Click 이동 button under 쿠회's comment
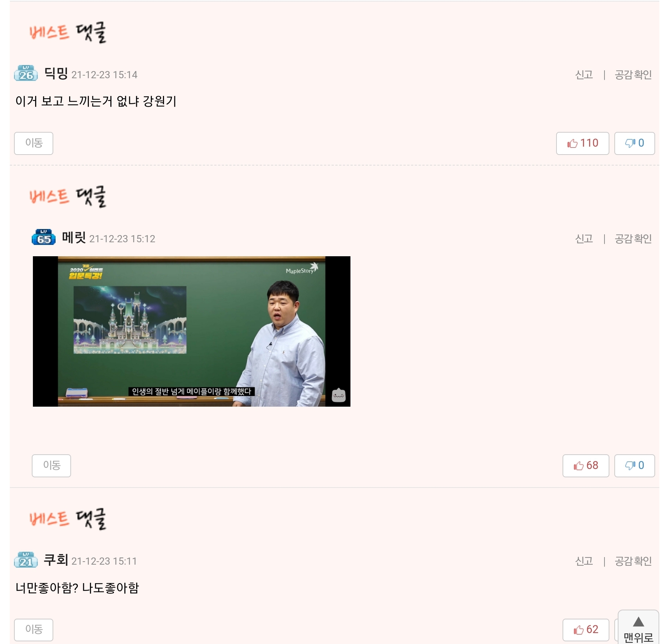Viewport: 668px width, 644px height. click(34, 630)
